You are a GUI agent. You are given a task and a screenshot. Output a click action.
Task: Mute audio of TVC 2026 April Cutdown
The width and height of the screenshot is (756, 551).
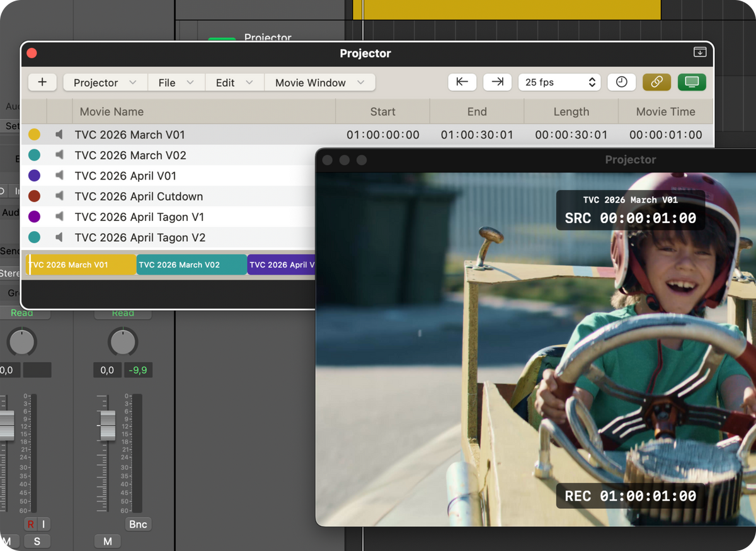click(59, 196)
